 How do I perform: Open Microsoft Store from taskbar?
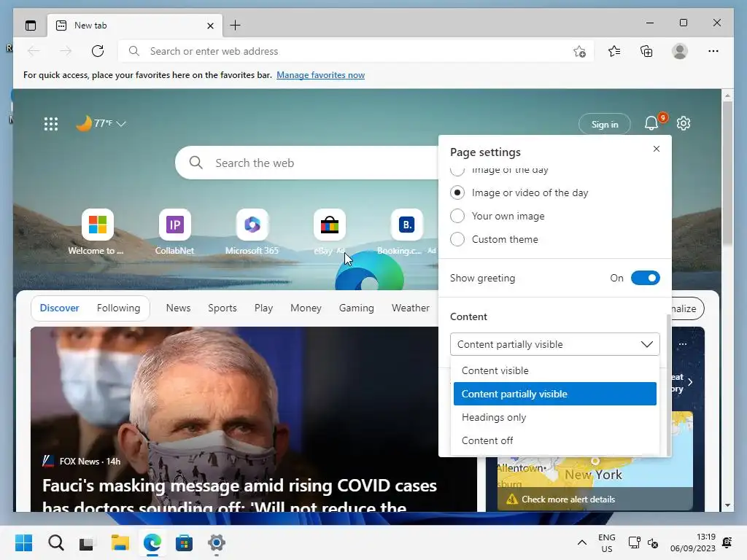click(x=184, y=542)
